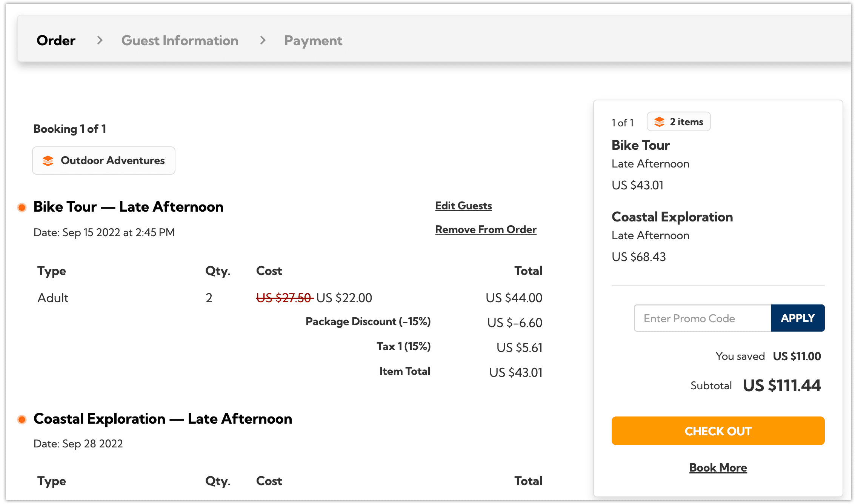855x504 pixels.
Task: Click the package icon in Outdoor Adventures badge
Action: pyautogui.click(x=48, y=160)
